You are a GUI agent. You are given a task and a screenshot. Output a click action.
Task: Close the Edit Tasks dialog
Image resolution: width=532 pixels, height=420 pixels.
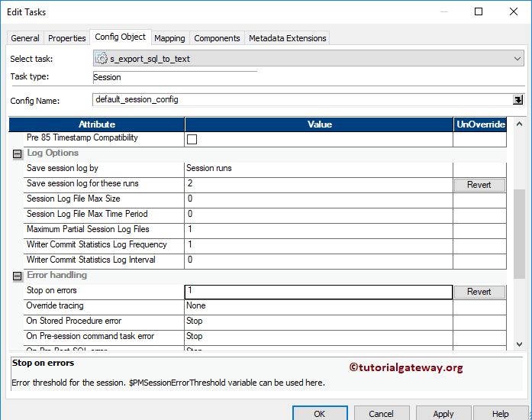[x=514, y=11]
